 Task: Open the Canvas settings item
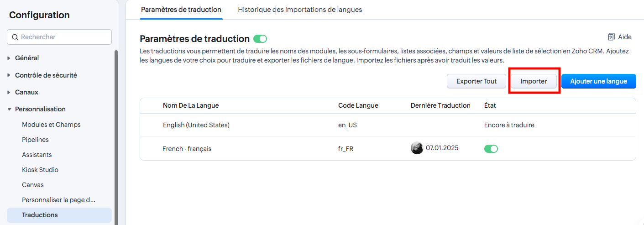pos(33,185)
